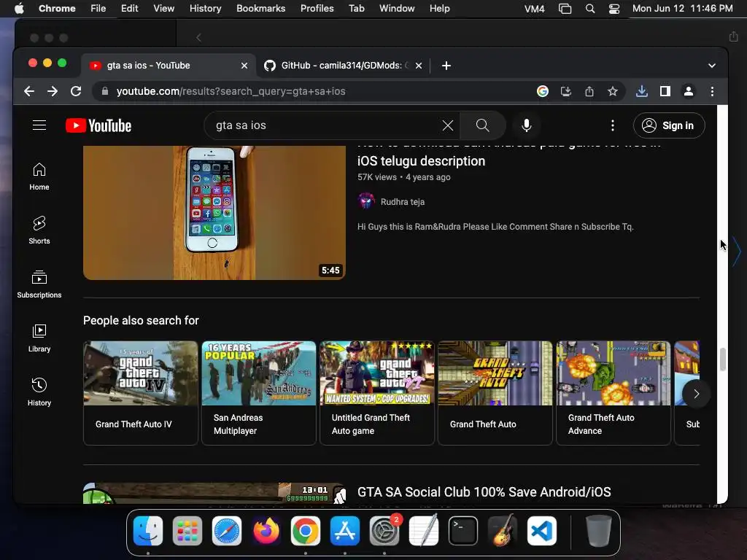Play the iPhone thumbnail video
This screenshot has width=747, height=560.
click(214, 212)
